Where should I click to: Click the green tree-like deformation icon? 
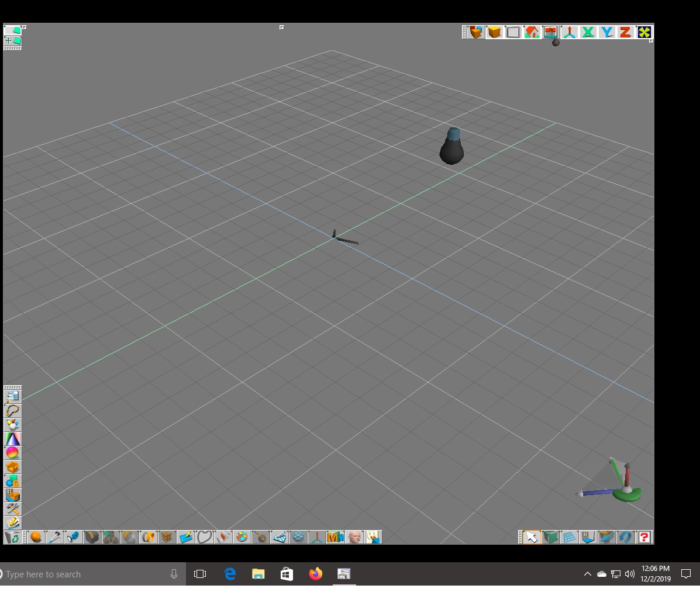(111, 537)
